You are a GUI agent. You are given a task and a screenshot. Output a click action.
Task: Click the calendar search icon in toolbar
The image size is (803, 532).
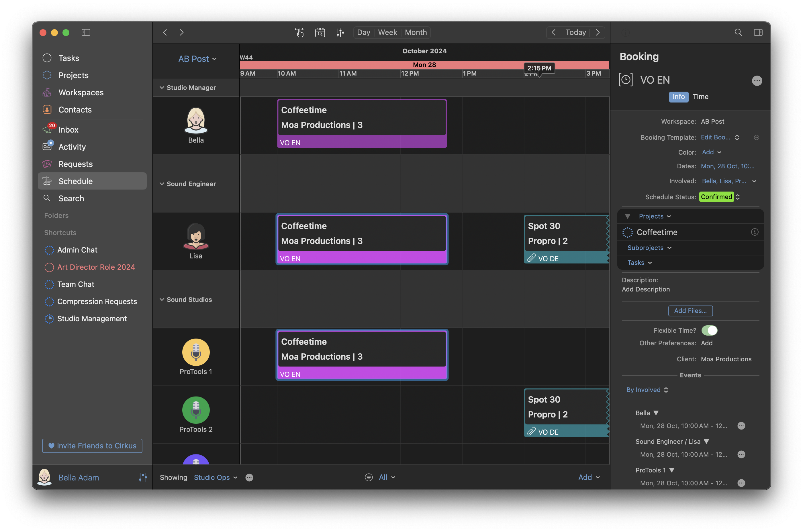320,33
